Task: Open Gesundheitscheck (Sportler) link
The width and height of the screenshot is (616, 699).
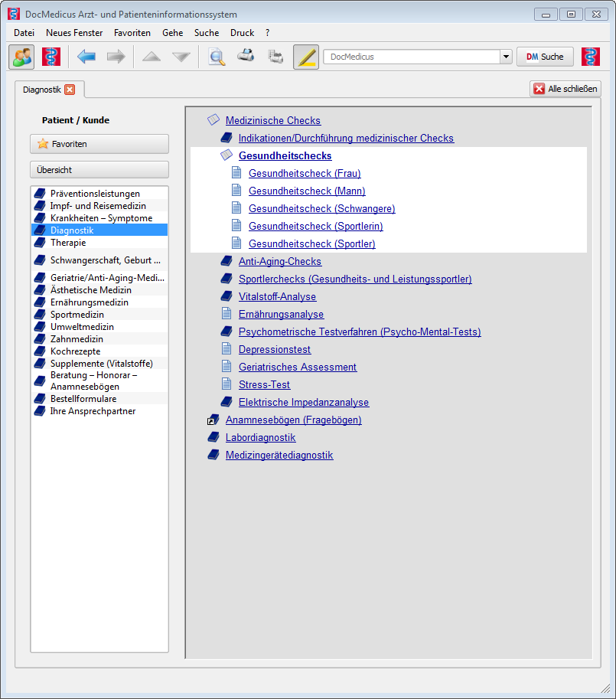Action: click(311, 244)
